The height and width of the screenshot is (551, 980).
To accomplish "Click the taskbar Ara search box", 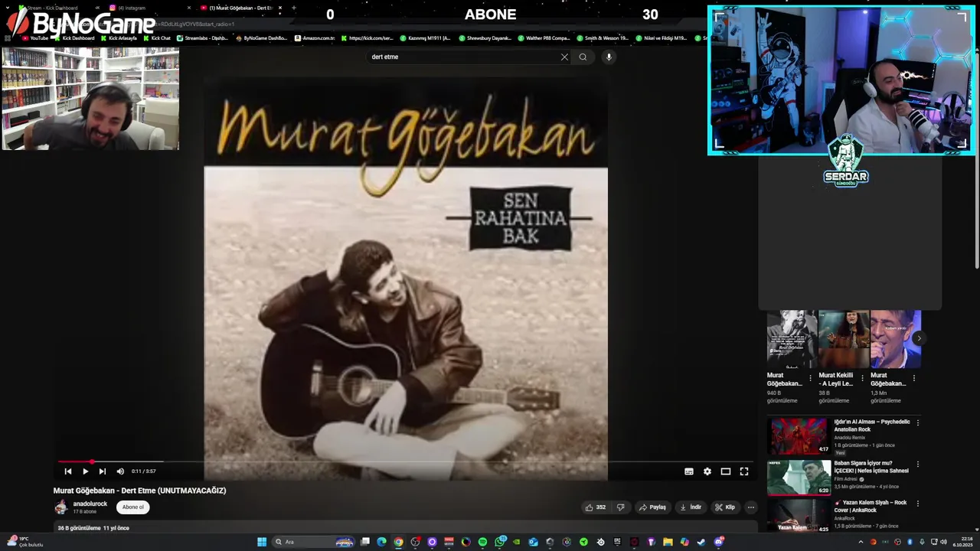I will pyautogui.click(x=315, y=542).
